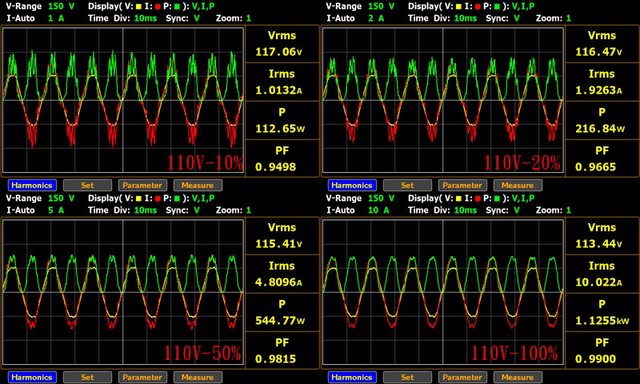Screen dimensions: 640x384
Task: Open I-Auto 5 A range setting
Action: pyautogui.click(x=56, y=210)
